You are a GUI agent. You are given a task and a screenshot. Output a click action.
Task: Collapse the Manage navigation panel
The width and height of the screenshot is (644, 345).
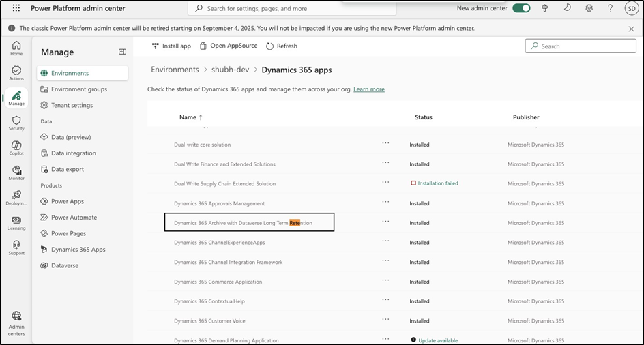coord(122,52)
